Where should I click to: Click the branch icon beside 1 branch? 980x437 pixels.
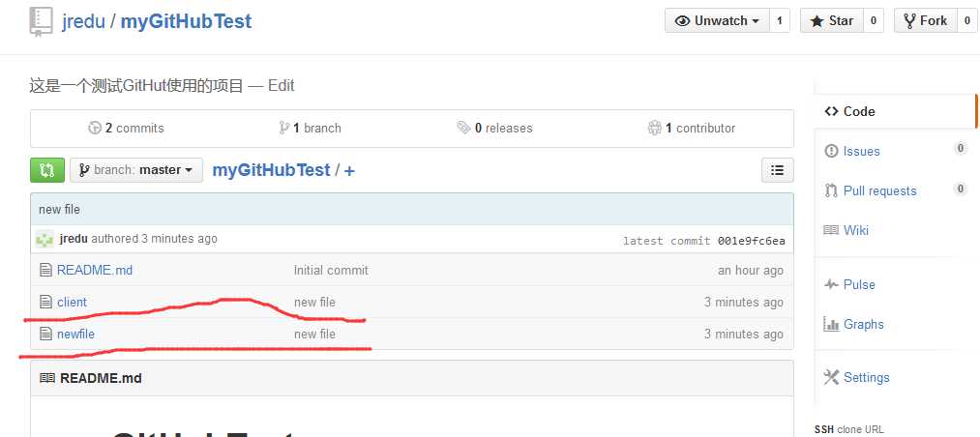(x=283, y=128)
